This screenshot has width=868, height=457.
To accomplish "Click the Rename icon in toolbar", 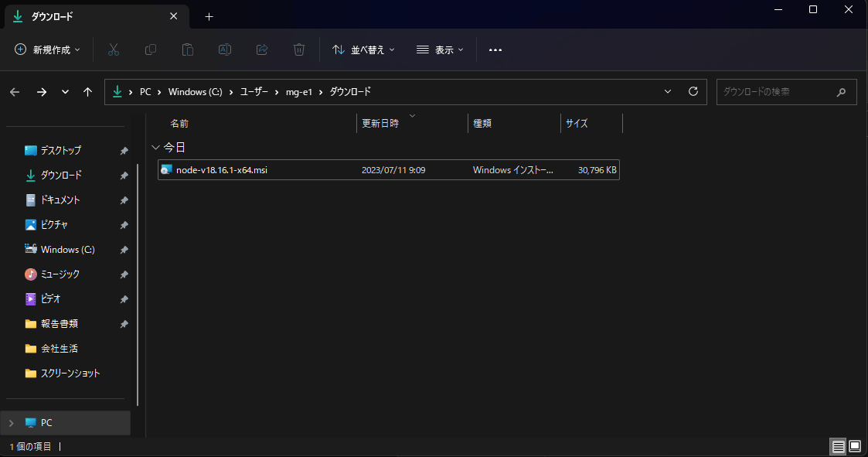I will tap(225, 49).
